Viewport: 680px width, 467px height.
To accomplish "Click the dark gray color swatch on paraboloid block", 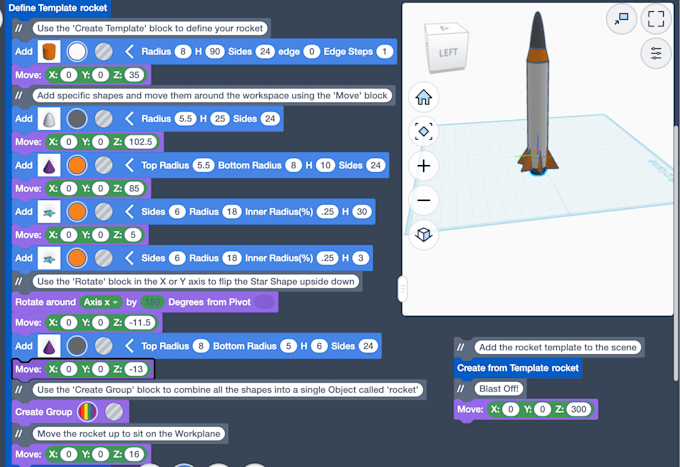I will point(77,119).
